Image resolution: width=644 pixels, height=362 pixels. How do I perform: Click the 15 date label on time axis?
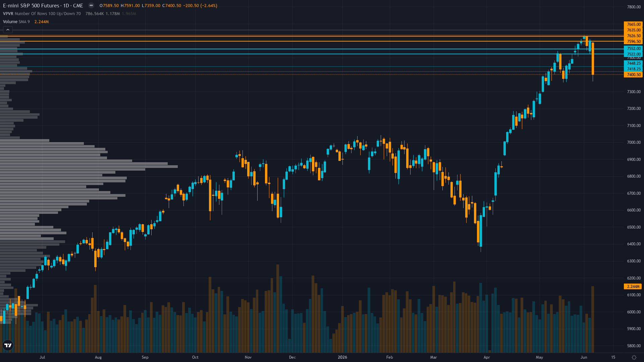click(613, 357)
